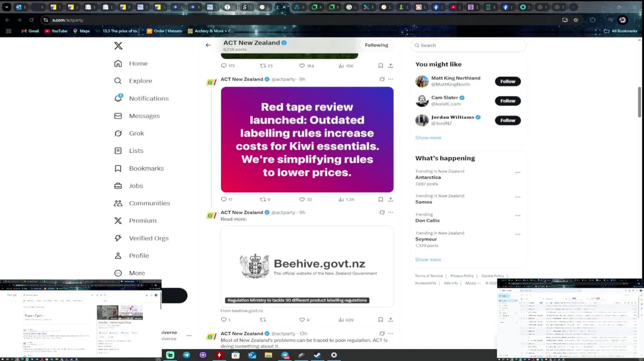
Task: Bookmark this page with the star icon
Action: pos(576,20)
